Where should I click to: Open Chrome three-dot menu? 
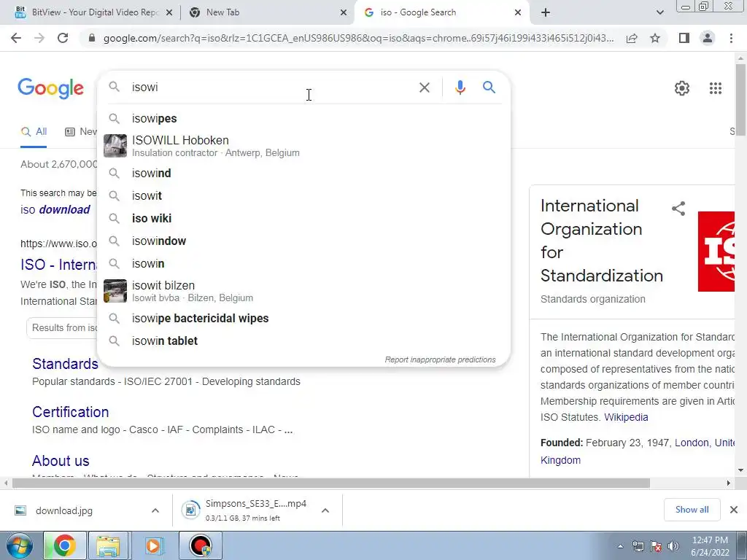coord(731,38)
